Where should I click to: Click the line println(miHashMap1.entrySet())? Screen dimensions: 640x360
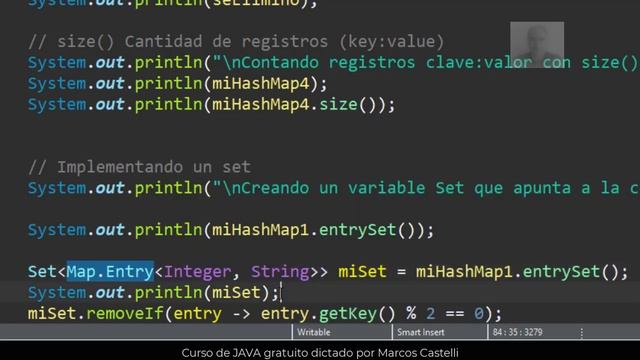point(231,230)
